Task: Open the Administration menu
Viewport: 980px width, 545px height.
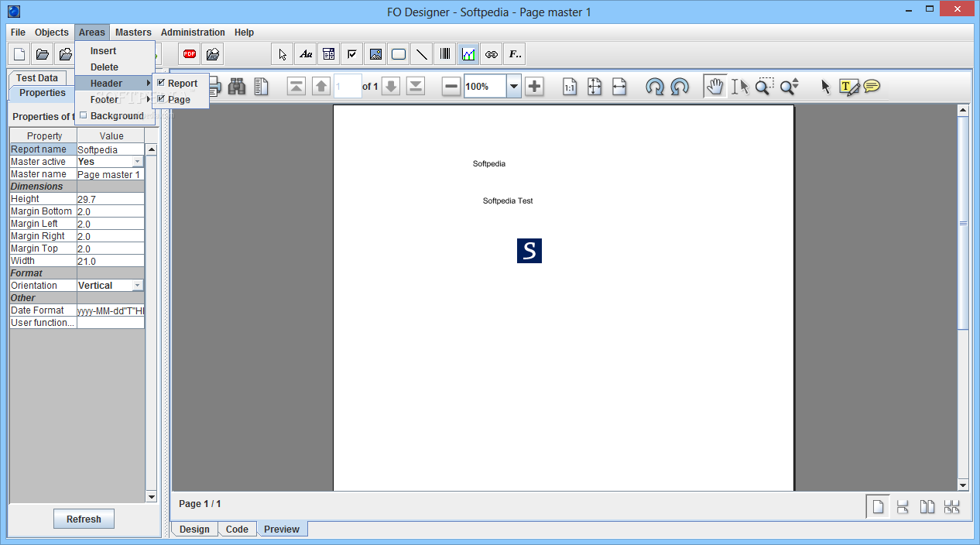Action: pyautogui.click(x=193, y=33)
